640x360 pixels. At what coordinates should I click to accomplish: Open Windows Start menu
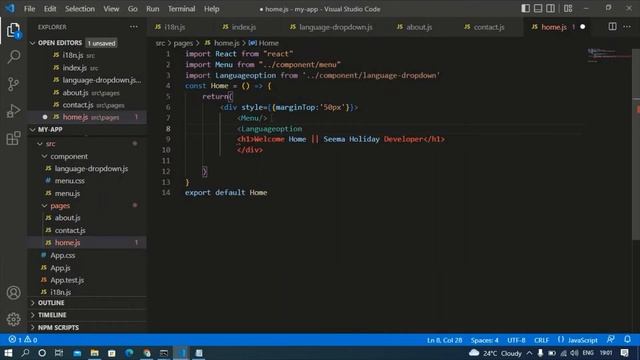[8, 353]
